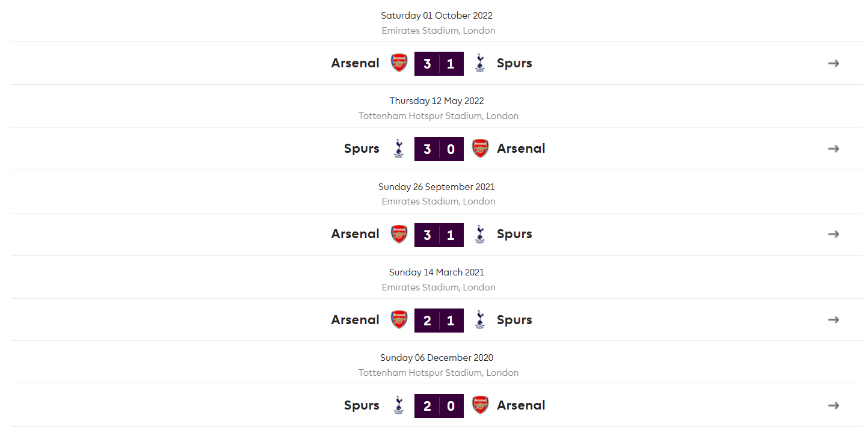Click Spurs team name in 12 May 2022 match
This screenshot has width=868, height=436.
pyautogui.click(x=362, y=149)
